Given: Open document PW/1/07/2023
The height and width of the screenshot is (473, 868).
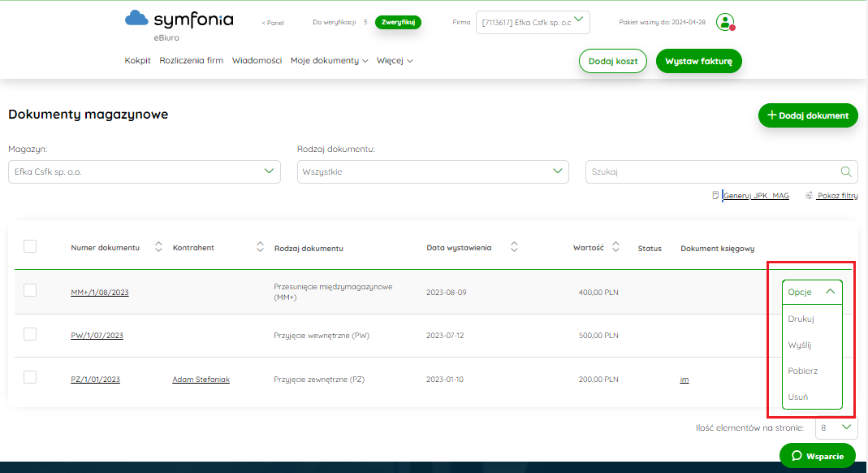Looking at the screenshot, I should pos(97,336).
